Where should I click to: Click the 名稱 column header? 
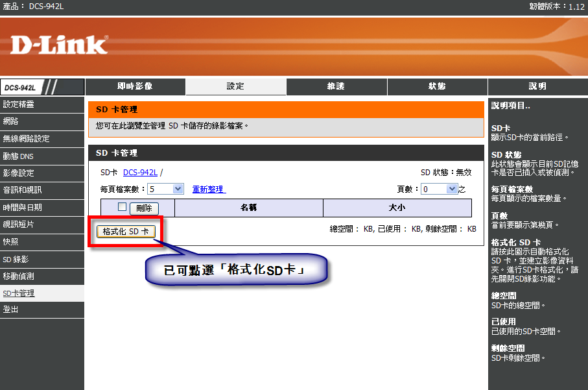pos(249,208)
